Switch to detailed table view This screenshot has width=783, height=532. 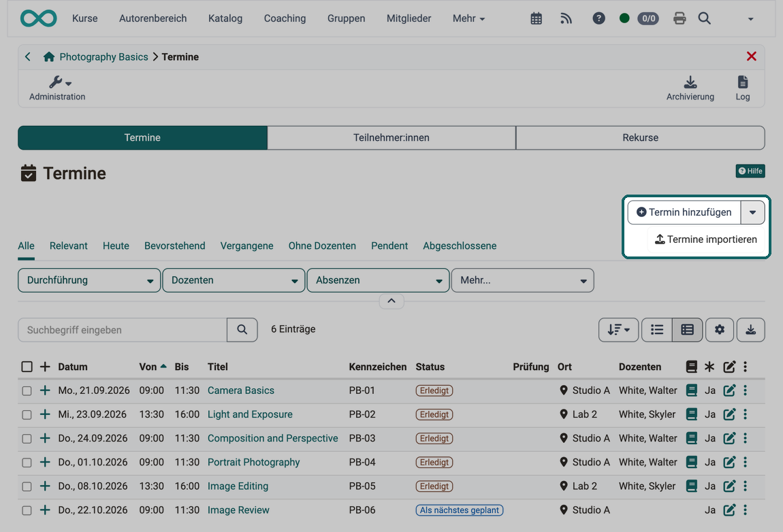click(x=687, y=330)
